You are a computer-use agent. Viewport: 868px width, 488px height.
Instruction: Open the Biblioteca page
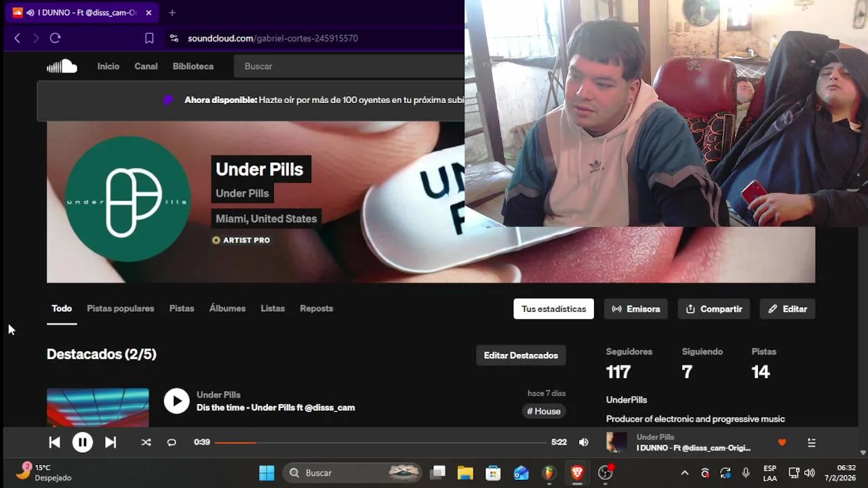pos(193,66)
